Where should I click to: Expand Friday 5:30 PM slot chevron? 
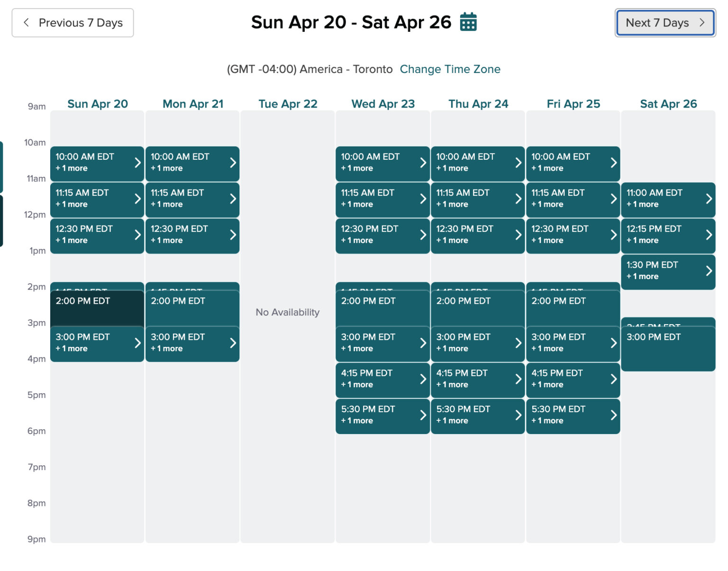pyautogui.click(x=613, y=415)
